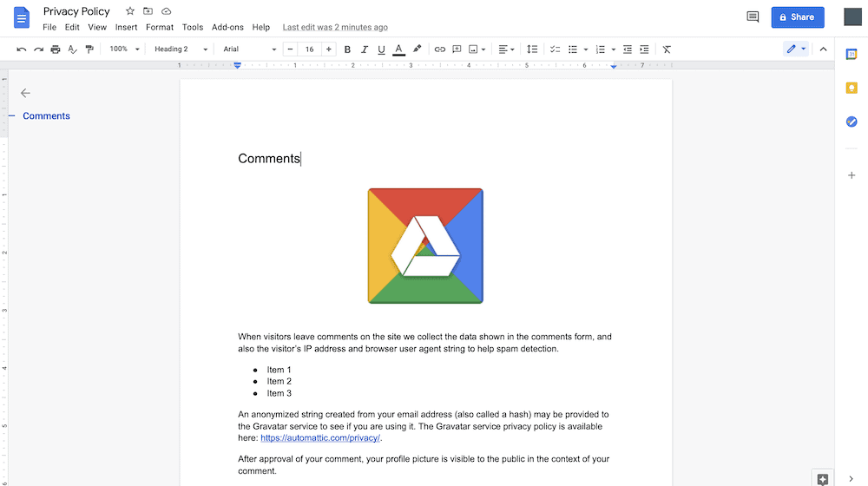Screen dimensions: 868x486
Task: Jump to Comments in outline
Action: point(46,115)
